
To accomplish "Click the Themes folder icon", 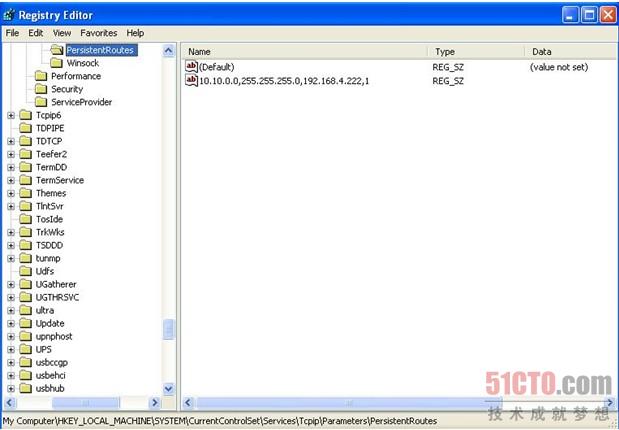I will point(26,193).
